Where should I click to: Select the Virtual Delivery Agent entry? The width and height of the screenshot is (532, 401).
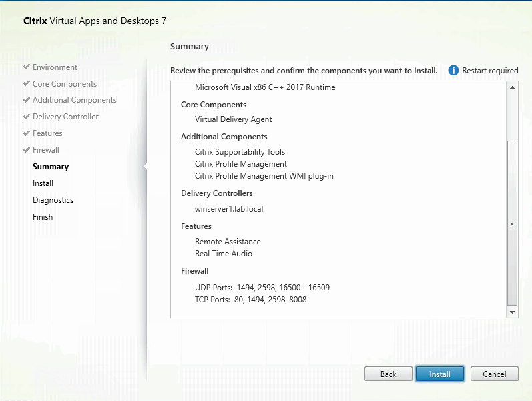[233, 119]
